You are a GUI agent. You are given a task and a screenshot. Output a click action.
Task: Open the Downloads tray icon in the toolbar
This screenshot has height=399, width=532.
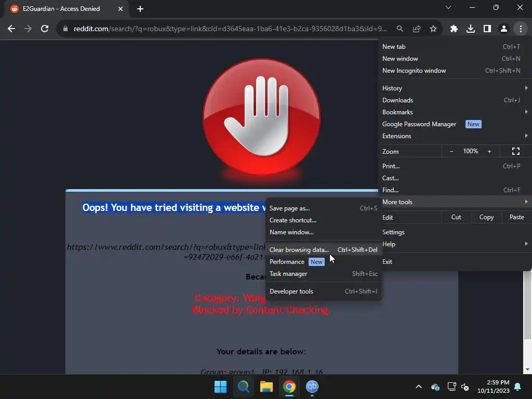coord(471,29)
